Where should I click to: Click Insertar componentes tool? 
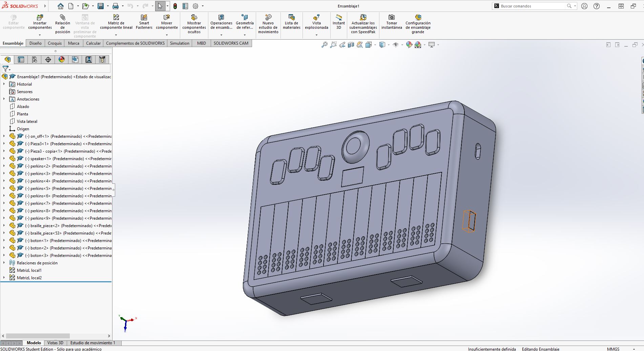[40, 22]
